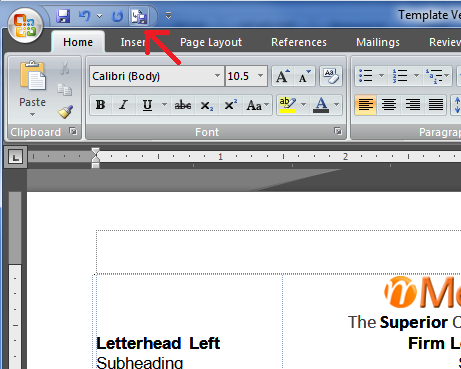
Task: Open font color picker dropdown
Action: pyautogui.click(x=337, y=105)
